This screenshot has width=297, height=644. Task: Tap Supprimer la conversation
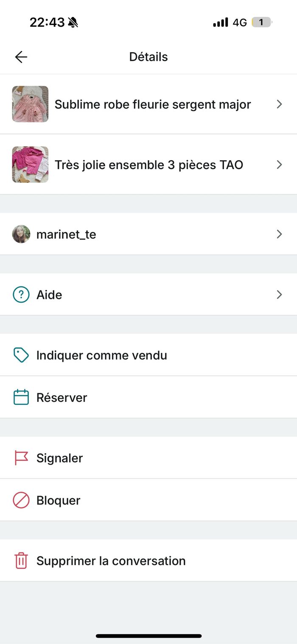point(148,560)
